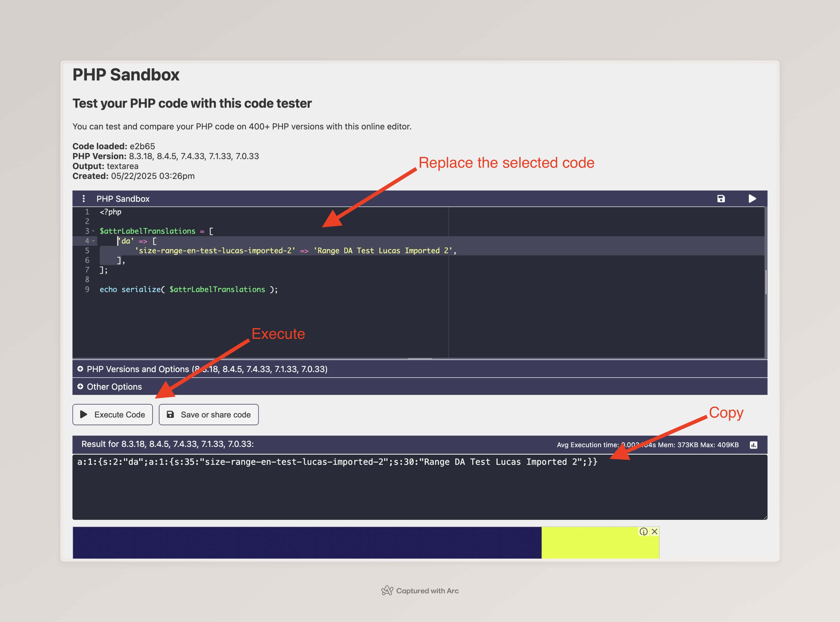This screenshot has height=622, width=840.
Task: Click line number 9 in gutter
Action: (87, 290)
